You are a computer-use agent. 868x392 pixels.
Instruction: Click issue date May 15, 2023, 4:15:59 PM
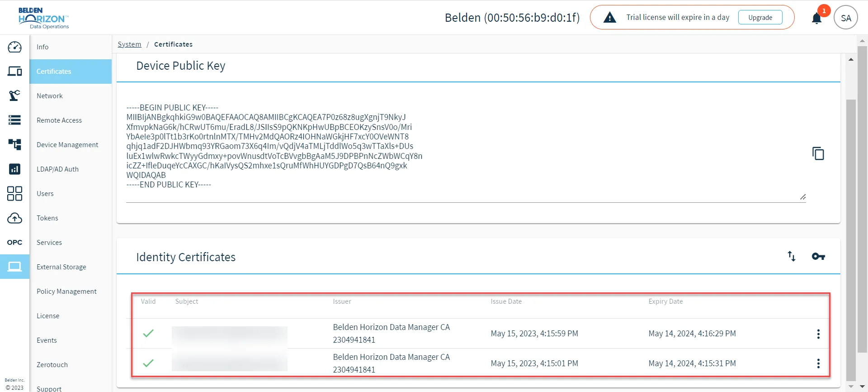[534, 334]
